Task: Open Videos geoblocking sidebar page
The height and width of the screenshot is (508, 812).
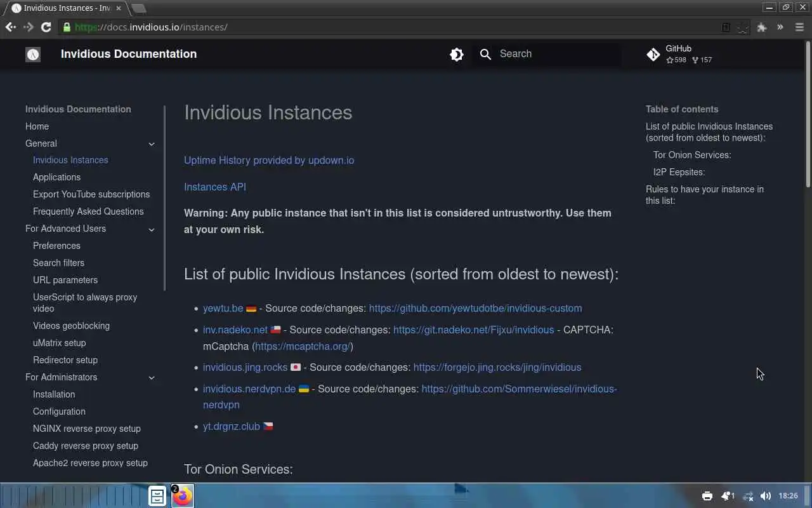Action: (71, 326)
